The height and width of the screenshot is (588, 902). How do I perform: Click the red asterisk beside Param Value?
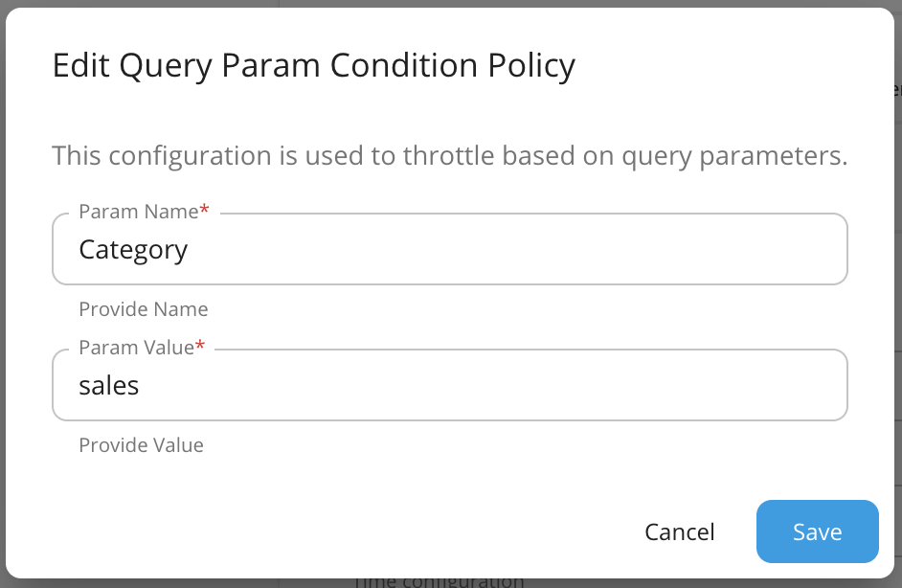pos(199,346)
